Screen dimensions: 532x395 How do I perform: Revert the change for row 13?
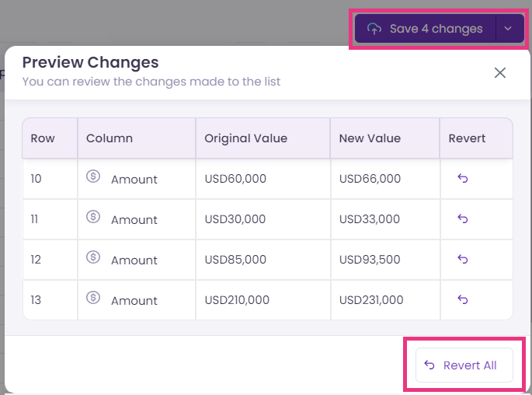tap(462, 299)
